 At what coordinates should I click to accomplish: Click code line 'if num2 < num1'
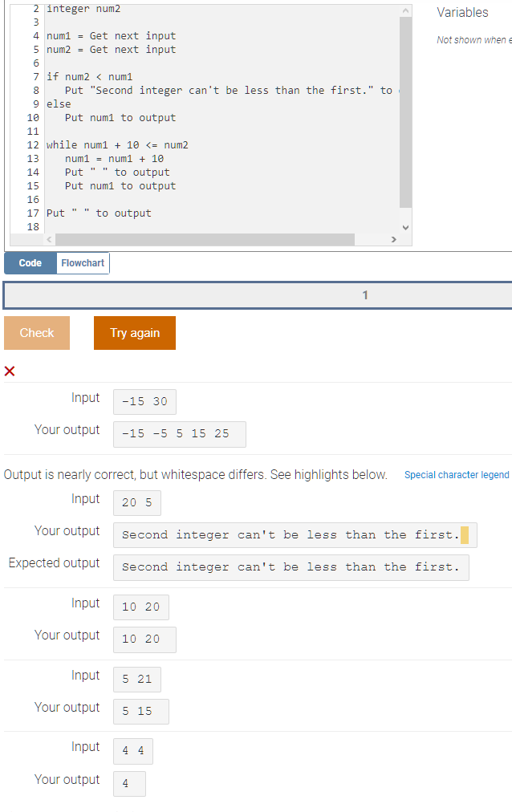pos(90,77)
